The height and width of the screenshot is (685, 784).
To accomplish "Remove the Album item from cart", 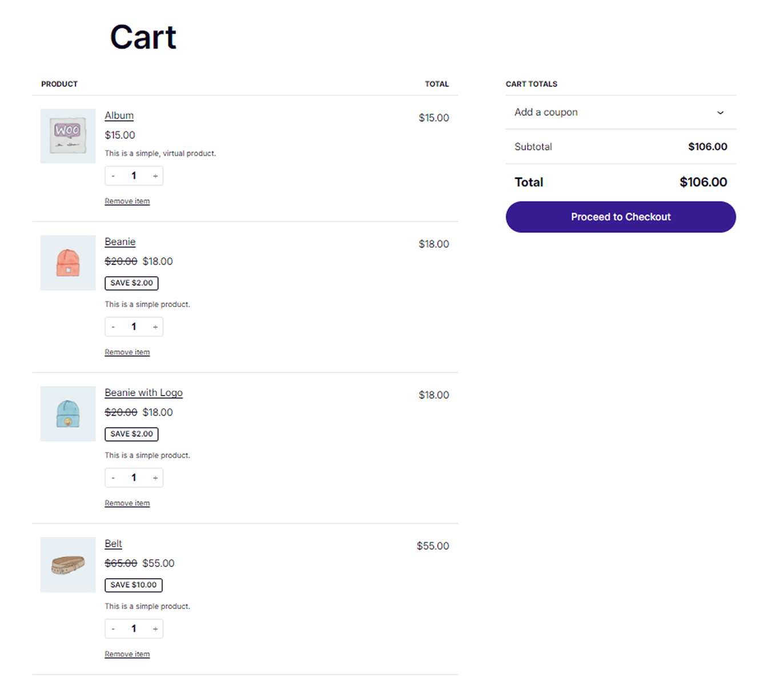I will pyautogui.click(x=127, y=202).
